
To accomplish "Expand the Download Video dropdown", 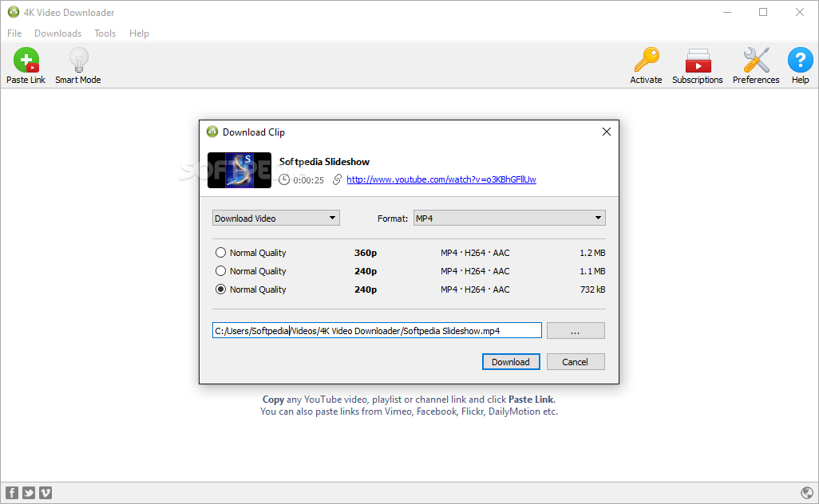I will click(275, 218).
